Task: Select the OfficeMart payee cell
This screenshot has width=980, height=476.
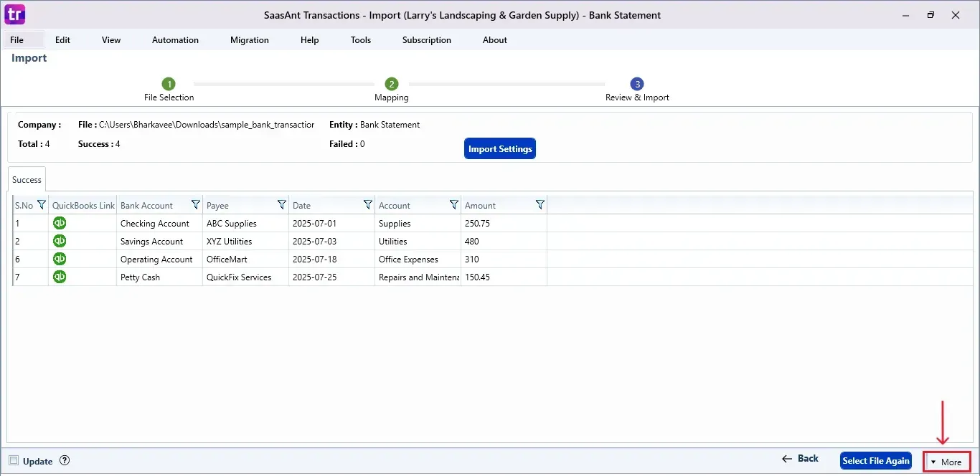Action: coord(245,260)
